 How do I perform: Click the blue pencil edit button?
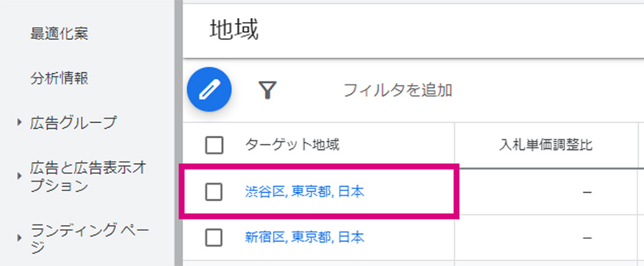(x=209, y=89)
